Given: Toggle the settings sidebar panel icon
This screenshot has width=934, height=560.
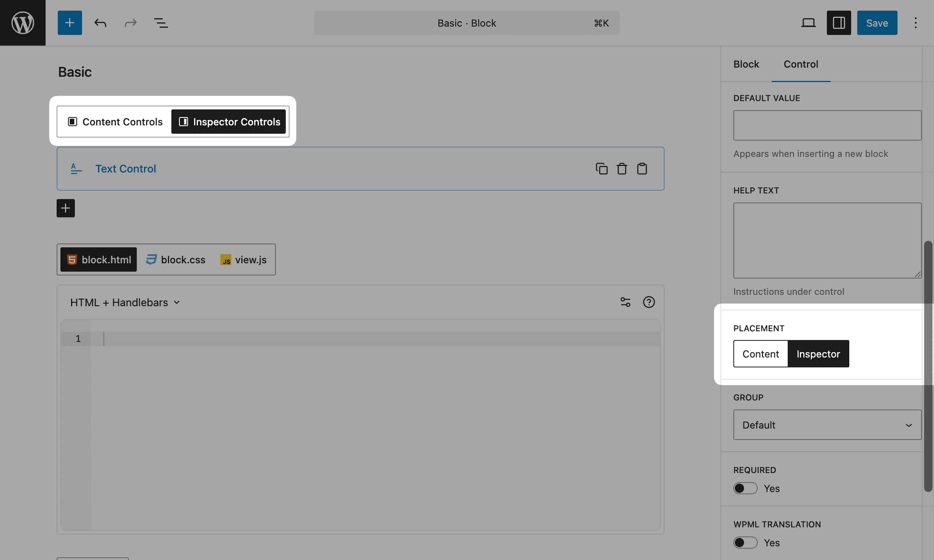Looking at the screenshot, I should pos(839,23).
